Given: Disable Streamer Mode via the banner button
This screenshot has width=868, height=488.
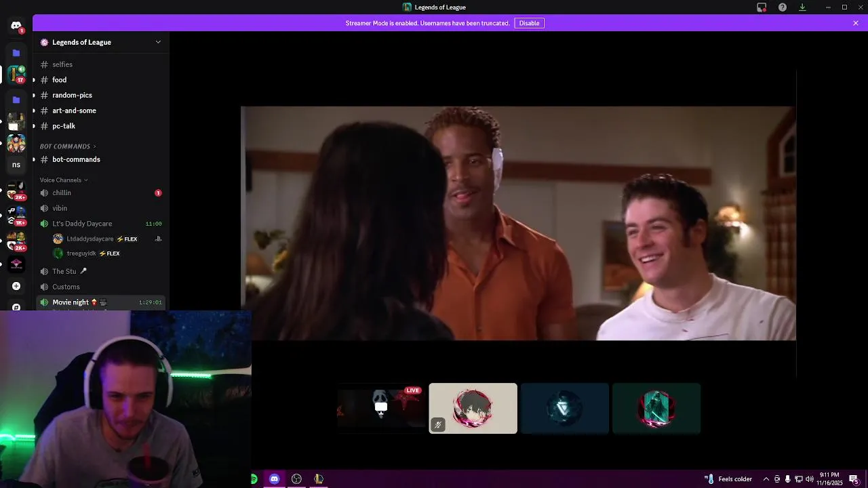Looking at the screenshot, I should [529, 23].
